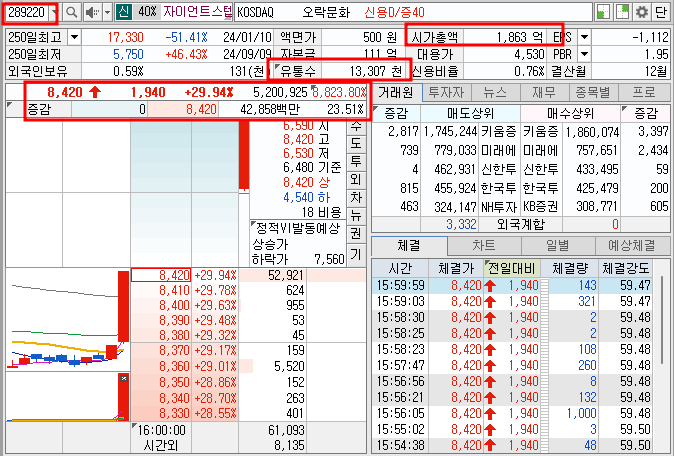Select the 종목별 tab

point(593,92)
